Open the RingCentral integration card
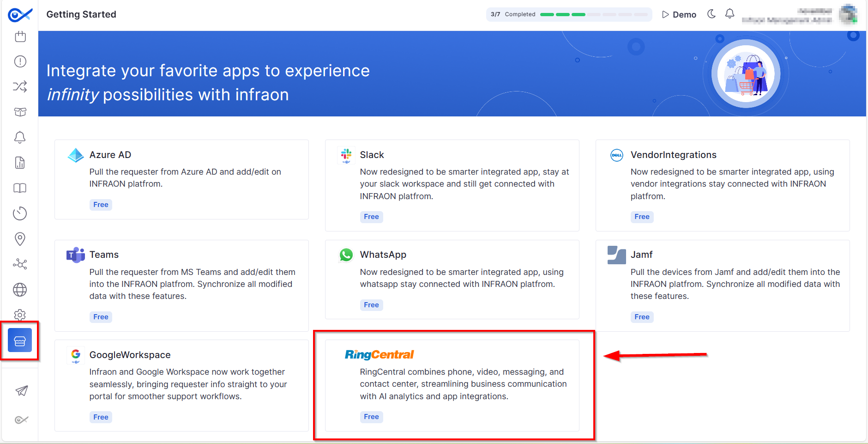Screen dimensions: 868x444 pyautogui.click(x=452, y=385)
